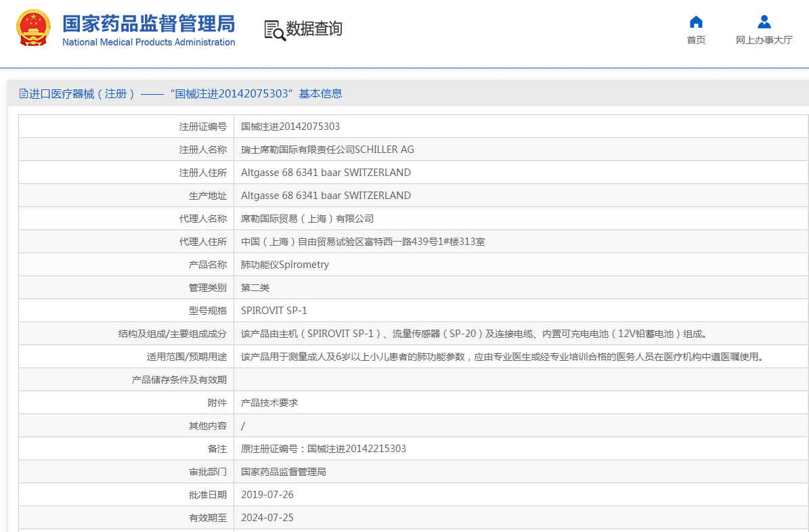Screen dimensions: 809x532
Task: Select 第二类 management category value
Action: click(255, 288)
